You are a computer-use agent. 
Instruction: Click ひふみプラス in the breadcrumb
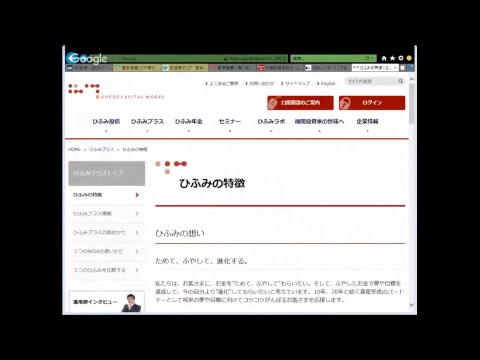coord(102,149)
